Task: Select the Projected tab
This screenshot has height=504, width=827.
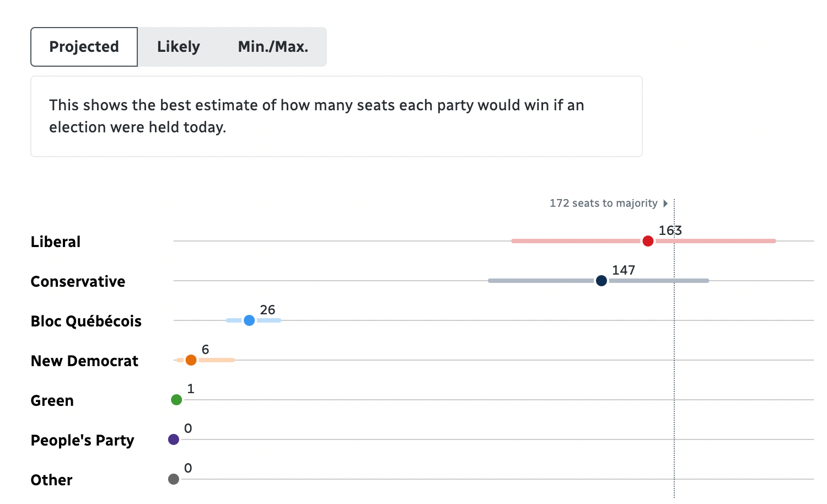Action: [x=84, y=47]
